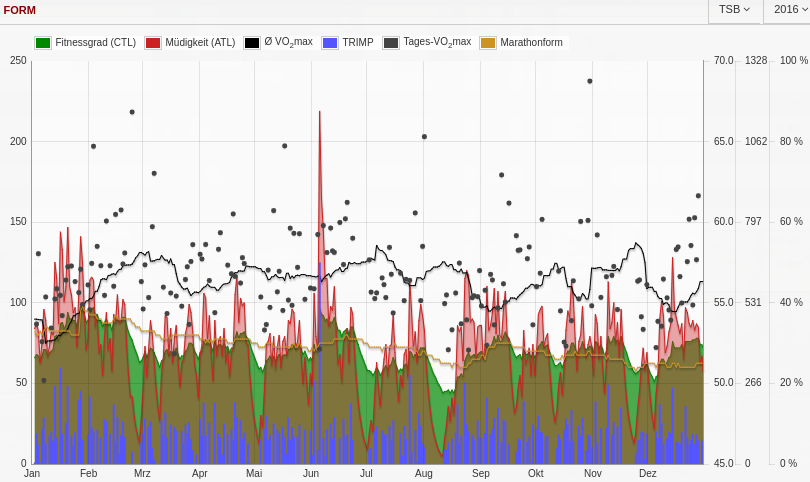Viewport: 810px width, 482px height.
Task: Toggle the Fitnessgrad (CTL) series label
Action: 95,43
